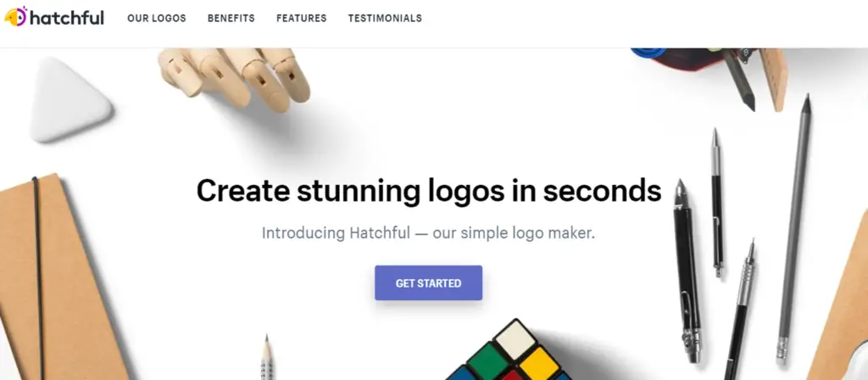The image size is (868, 380).
Task: Click the silver-grip mechanical pencil near the cube
Action: coord(739,311)
